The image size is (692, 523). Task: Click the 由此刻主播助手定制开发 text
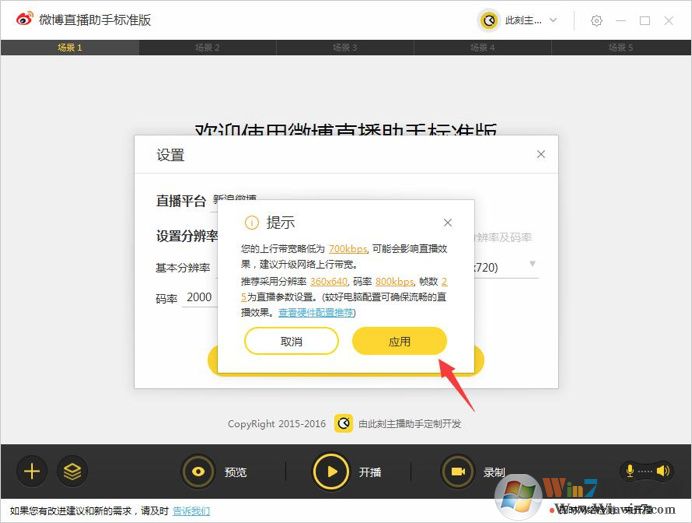[410, 424]
